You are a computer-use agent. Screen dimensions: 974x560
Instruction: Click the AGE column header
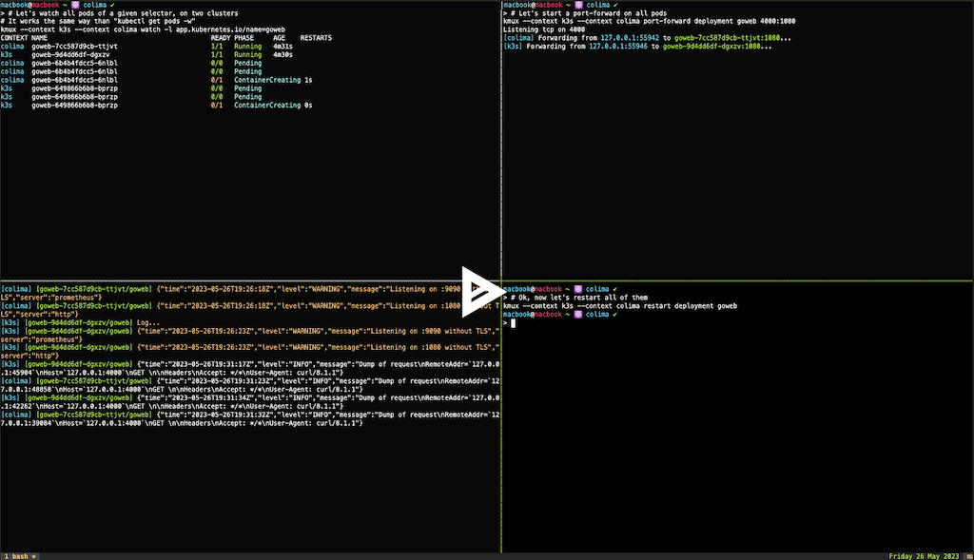279,38
